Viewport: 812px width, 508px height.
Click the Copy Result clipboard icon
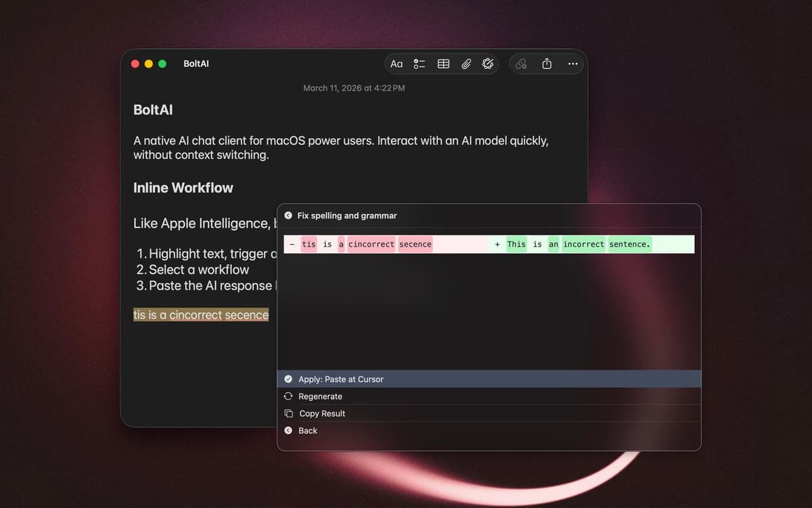click(288, 413)
